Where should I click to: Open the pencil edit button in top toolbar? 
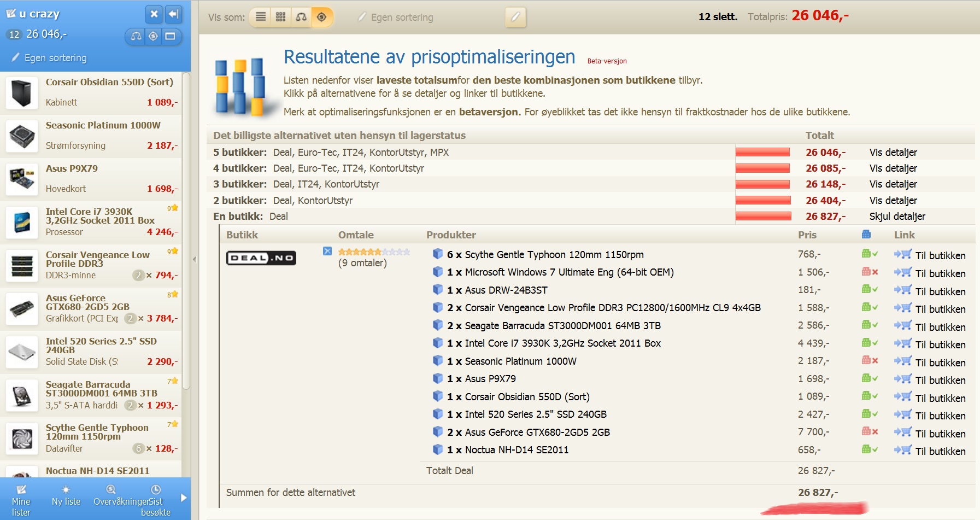(x=515, y=17)
